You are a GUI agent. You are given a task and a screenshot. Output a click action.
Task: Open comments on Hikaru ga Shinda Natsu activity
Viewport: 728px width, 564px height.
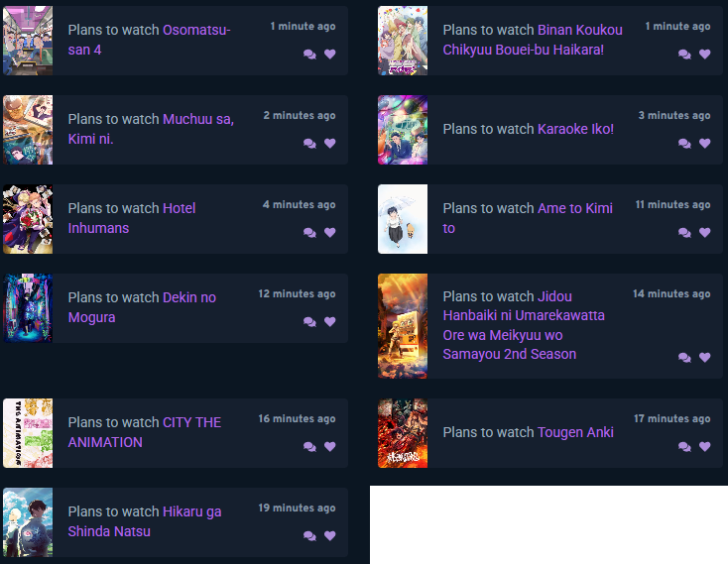coord(309,536)
